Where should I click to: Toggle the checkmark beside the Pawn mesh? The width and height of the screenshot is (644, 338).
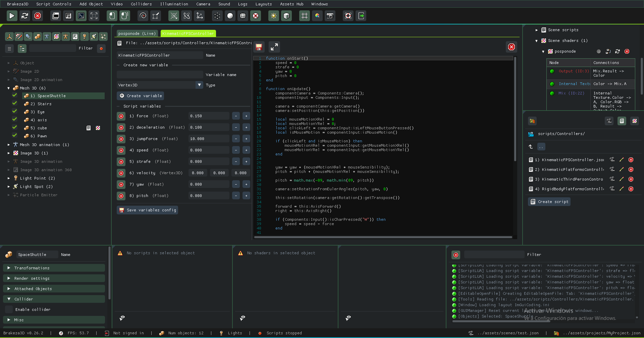click(15, 136)
